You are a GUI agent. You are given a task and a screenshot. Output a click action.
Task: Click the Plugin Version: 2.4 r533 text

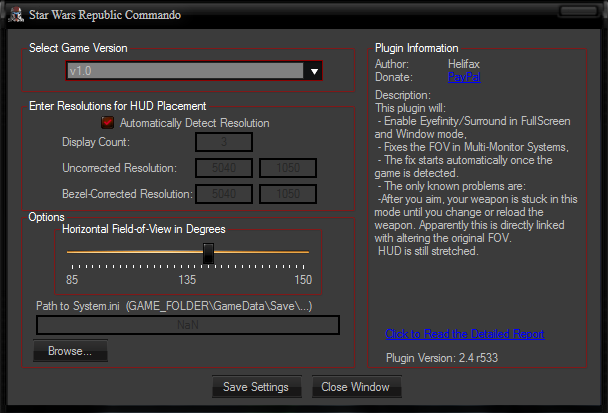click(442, 358)
